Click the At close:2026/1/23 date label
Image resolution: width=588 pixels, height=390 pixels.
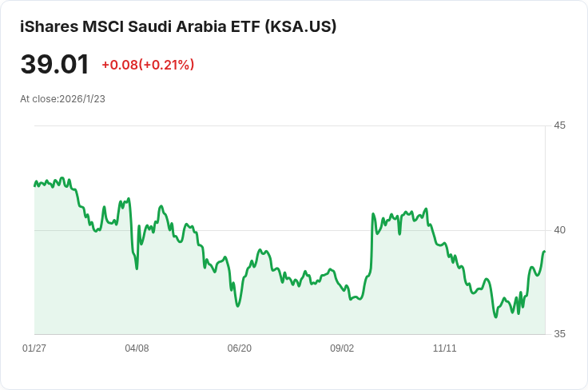(x=62, y=99)
